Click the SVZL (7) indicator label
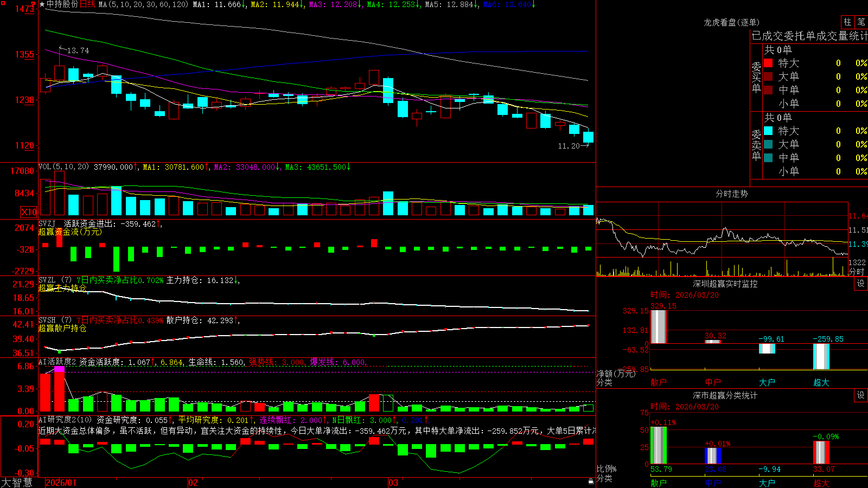Viewport: 868px width, 488px height. (55, 280)
